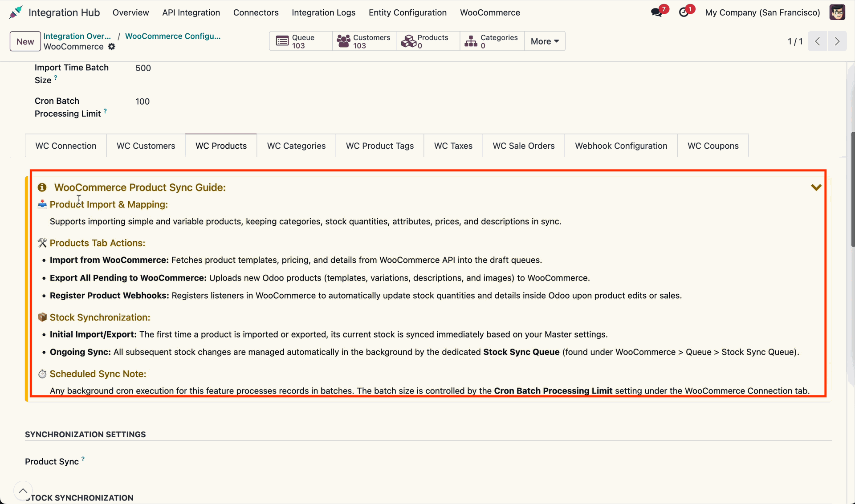Click the Product Sync help question mark
This screenshot has height=504, width=855.
tap(83, 459)
